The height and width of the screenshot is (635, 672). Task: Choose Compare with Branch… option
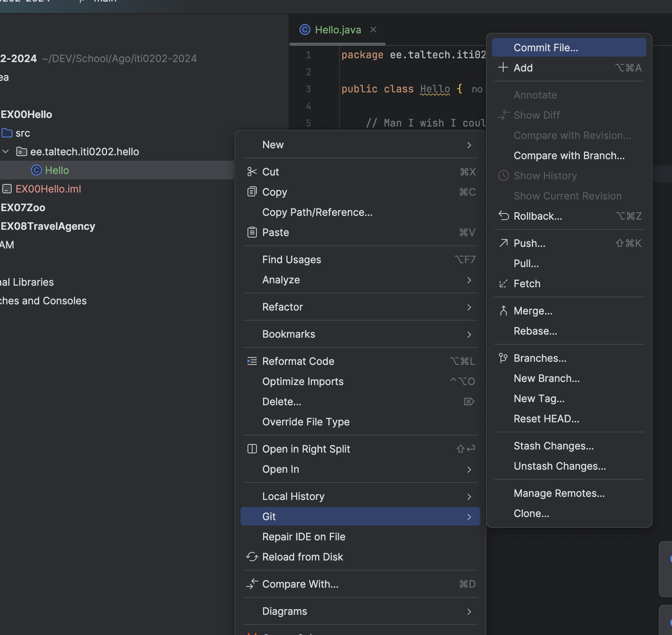pos(569,155)
